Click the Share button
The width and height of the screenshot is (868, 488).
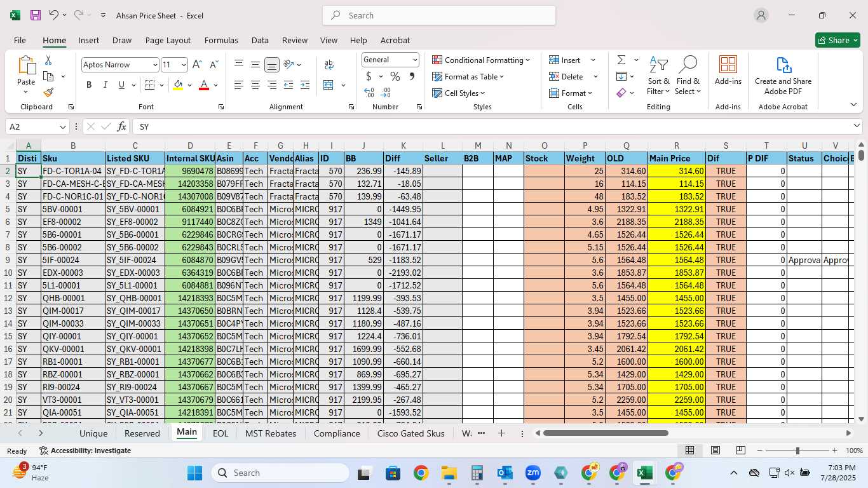[837, 40]
